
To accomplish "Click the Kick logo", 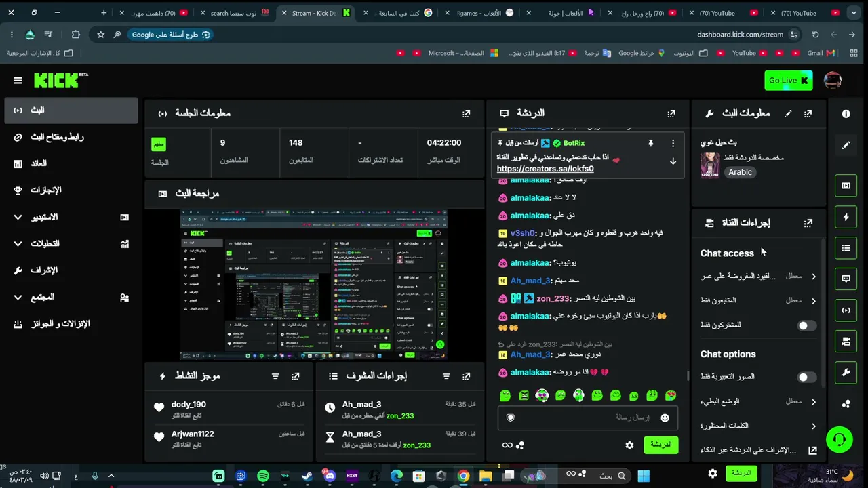I will click(61, 81).
